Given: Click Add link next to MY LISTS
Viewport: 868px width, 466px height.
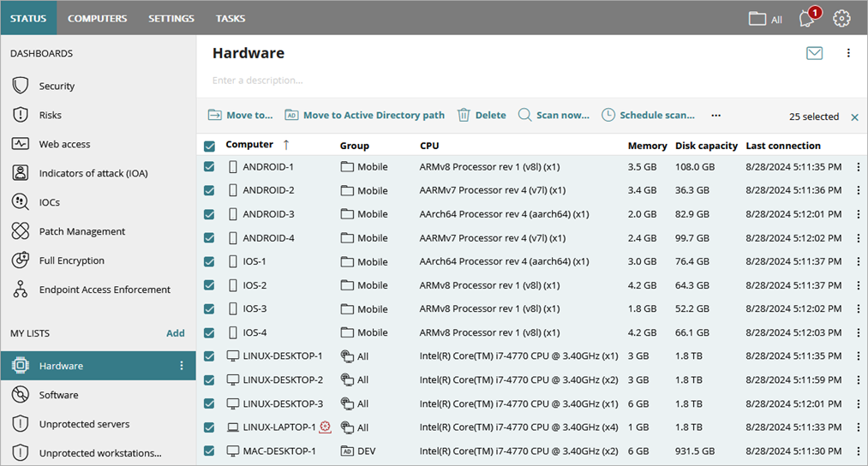Looking at the screenshot, I should [x=175, y=333].
